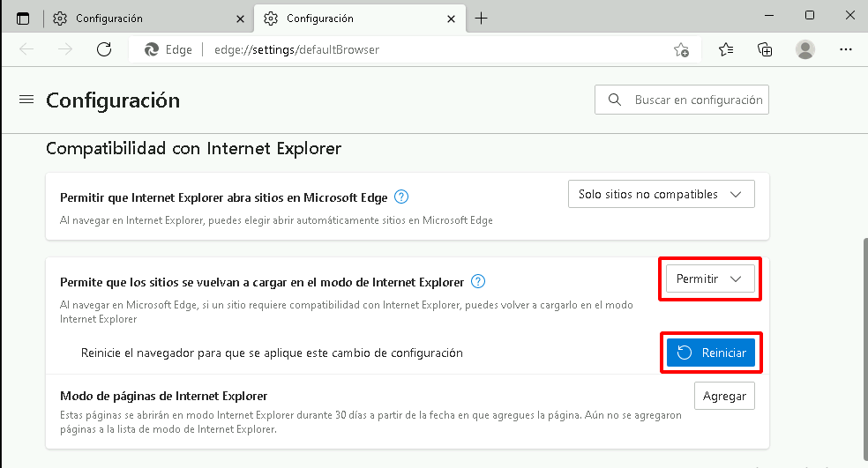This screenshot has width=868, height=468.
Task: Click the Modo de páginas de Internet Explorer label
Action: point(164,396)
